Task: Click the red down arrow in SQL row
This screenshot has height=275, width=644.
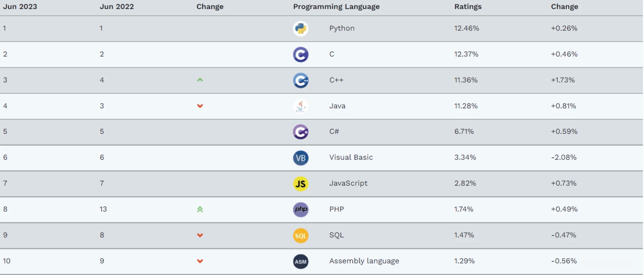Action: 200,235
